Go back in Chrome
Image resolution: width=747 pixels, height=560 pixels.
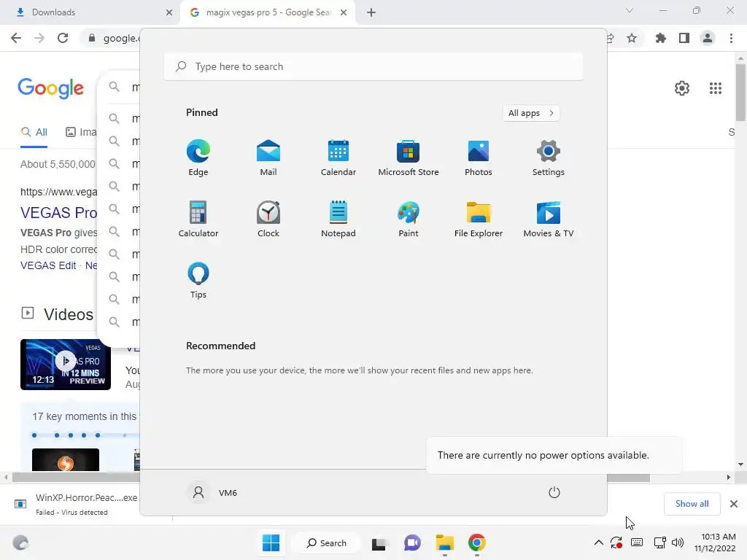pyautogui.click(x=16, y=38)
